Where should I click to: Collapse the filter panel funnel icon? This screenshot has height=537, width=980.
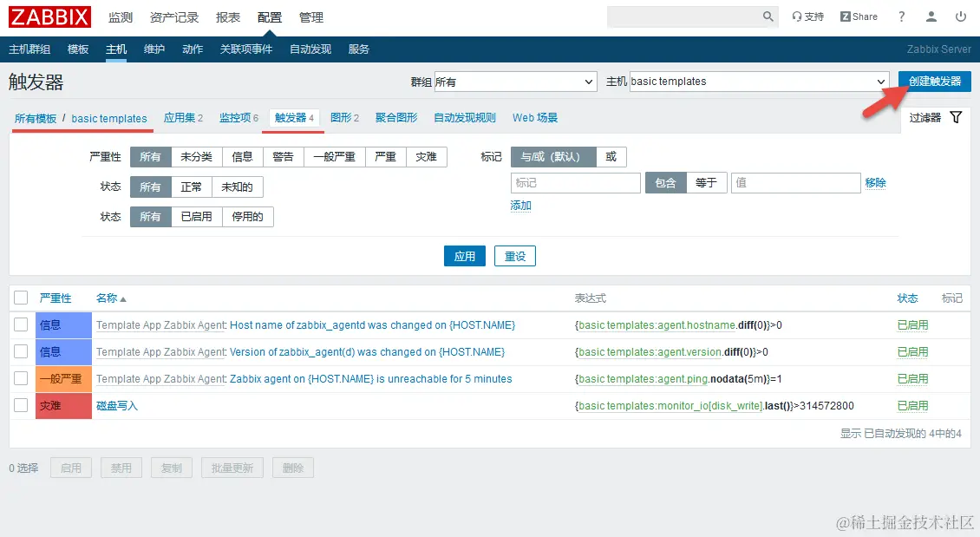(x=955, y=117)
